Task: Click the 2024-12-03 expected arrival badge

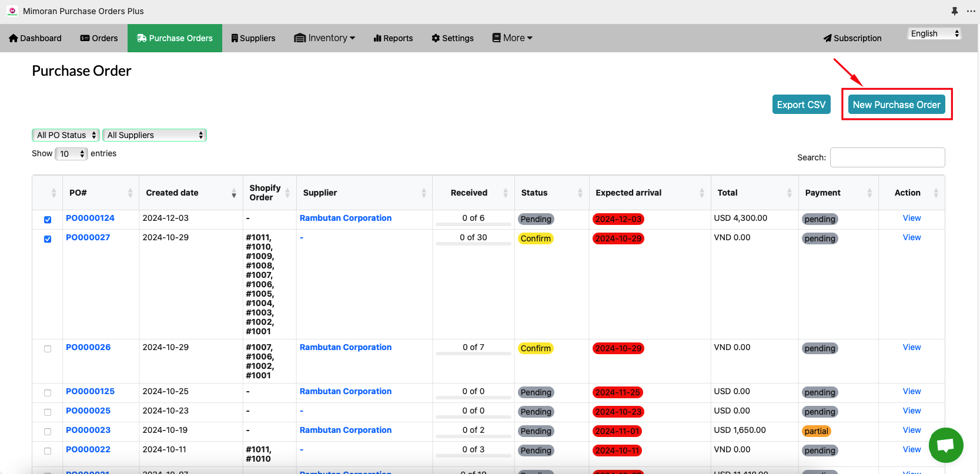Action: [x=618, y=219]
